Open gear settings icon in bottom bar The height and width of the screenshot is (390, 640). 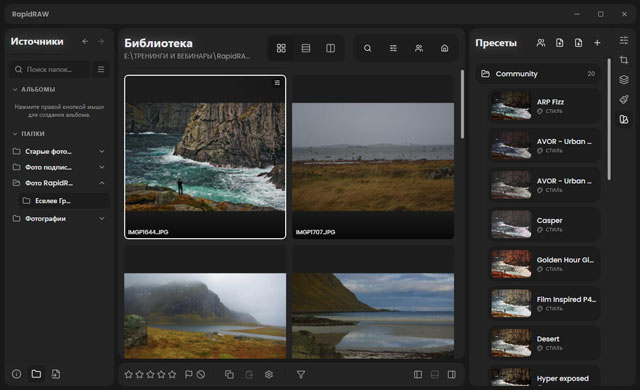pos(269,374)
